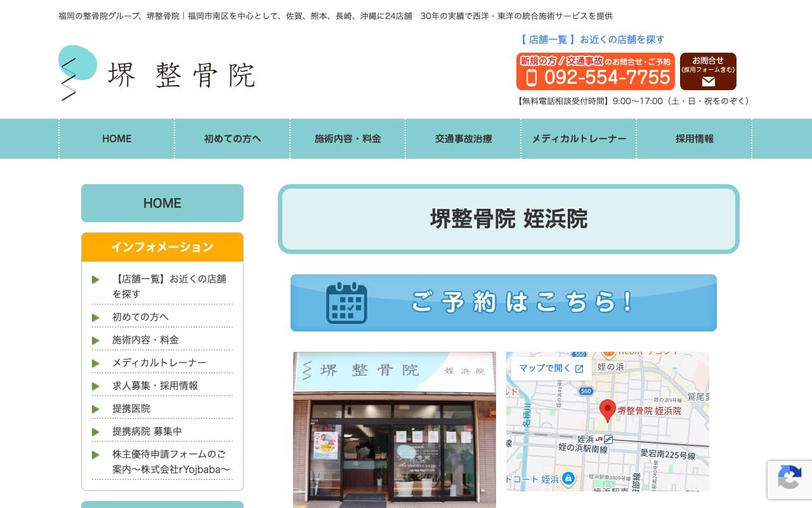
Task: Click the calendar icon on ご予約はこちら banner
Action: click(347, 303)
